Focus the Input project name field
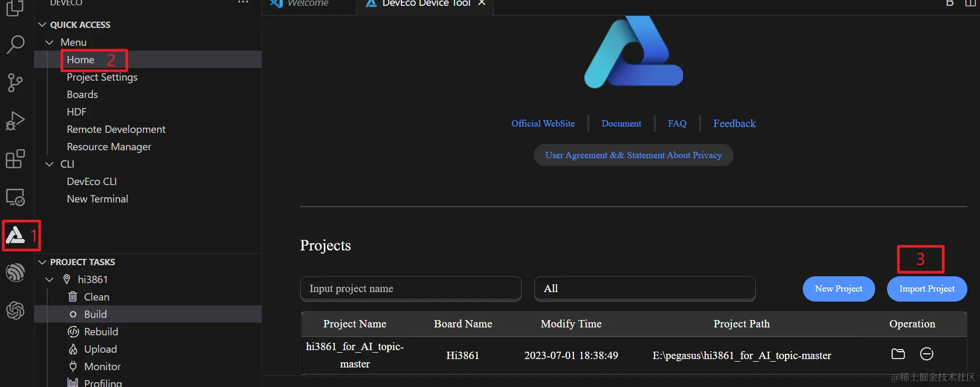This screenshot has height=387, width=980. point(410,288)
